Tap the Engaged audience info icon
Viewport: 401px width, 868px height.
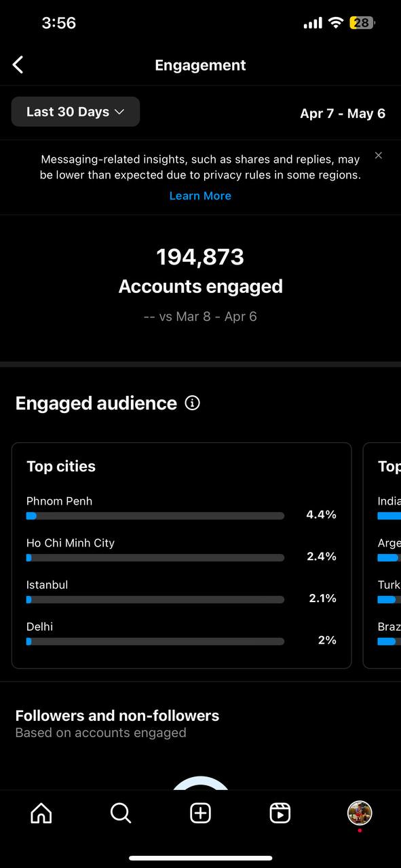(x=193, y=403)
